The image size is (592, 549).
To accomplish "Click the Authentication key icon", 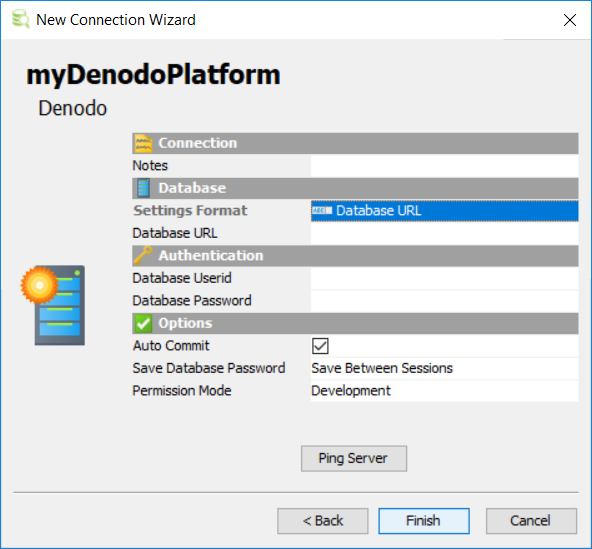I will click(x=143, y=256).
